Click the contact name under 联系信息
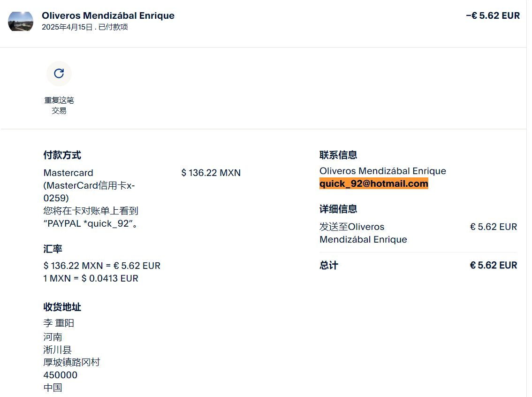532x397 pixels. [x=382, y=171]
